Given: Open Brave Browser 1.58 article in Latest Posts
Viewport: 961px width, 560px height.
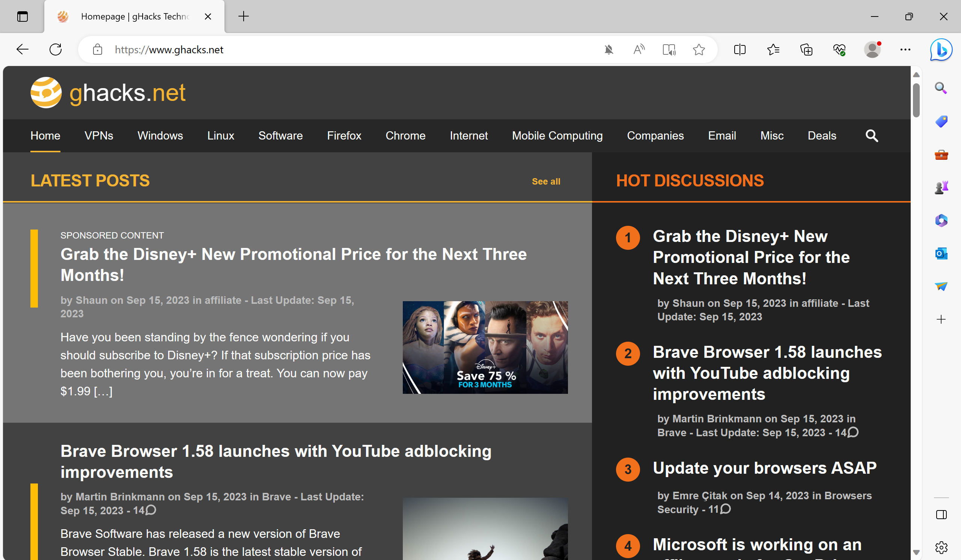Looking at the screenshot, I should coord(276,461).
